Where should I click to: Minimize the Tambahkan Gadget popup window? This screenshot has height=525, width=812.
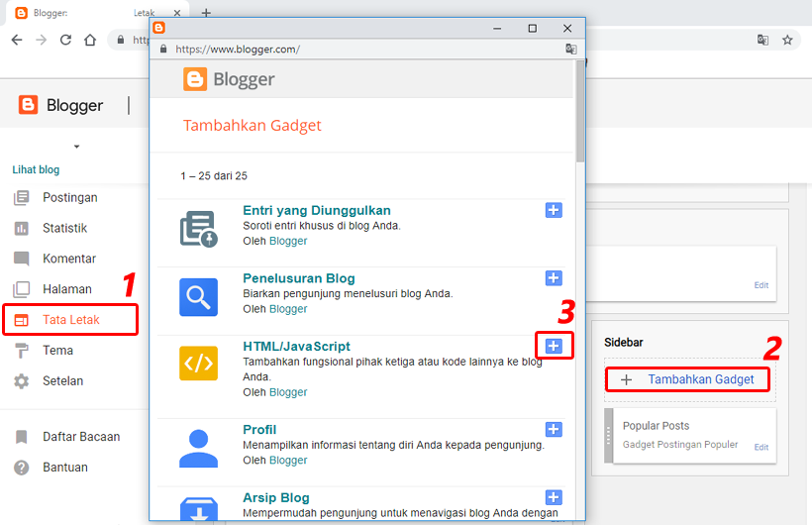click(497, 28)
